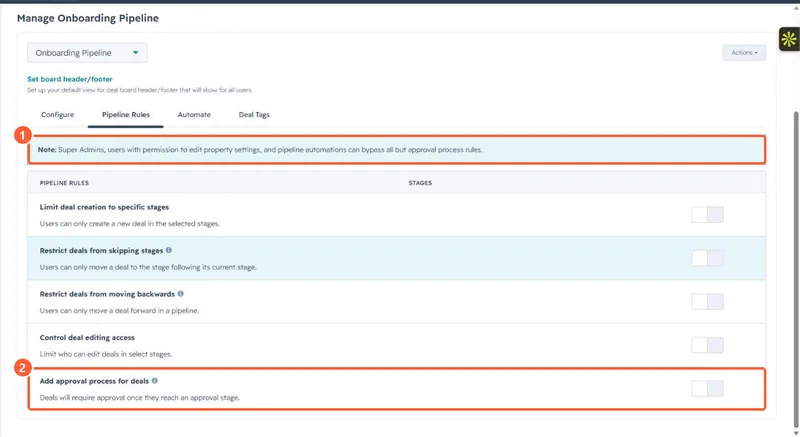Click the Restrict deals from skipping stages title
This screenshot has height=437, width=800.
click(x=102, y=250)
